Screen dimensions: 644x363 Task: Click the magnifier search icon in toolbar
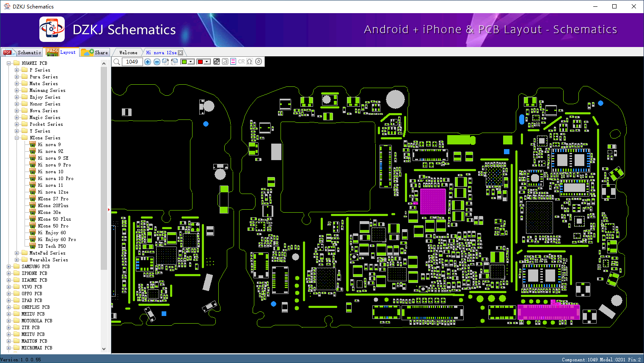tap(117, 62)
